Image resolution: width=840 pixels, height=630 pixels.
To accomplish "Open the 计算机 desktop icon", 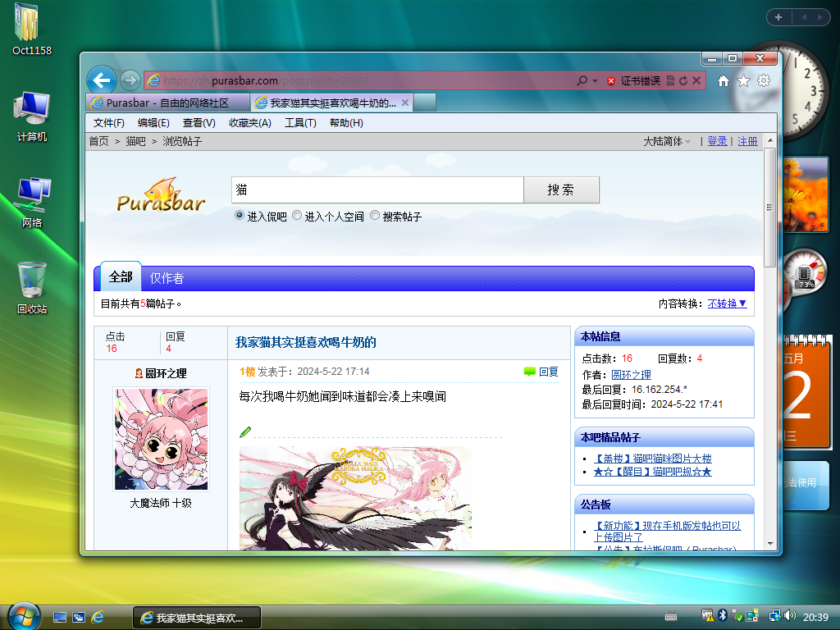I will pos(32,116).
